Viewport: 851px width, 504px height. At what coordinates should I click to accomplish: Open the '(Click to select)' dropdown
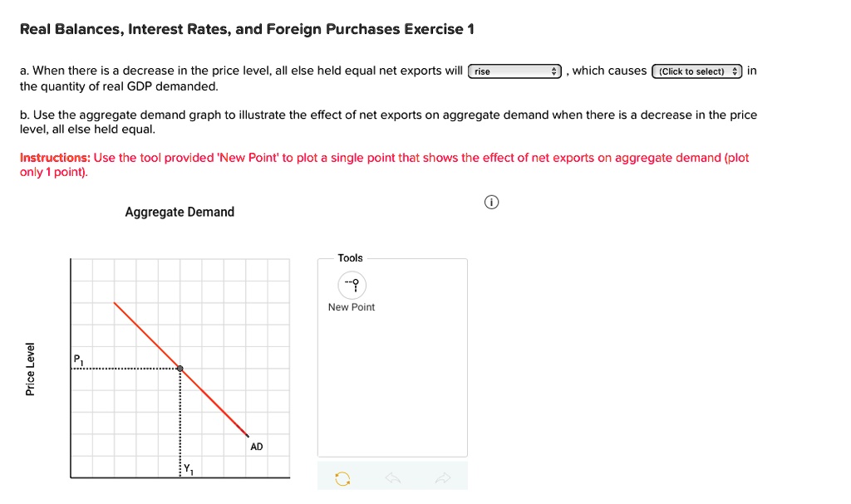point(696,71)
